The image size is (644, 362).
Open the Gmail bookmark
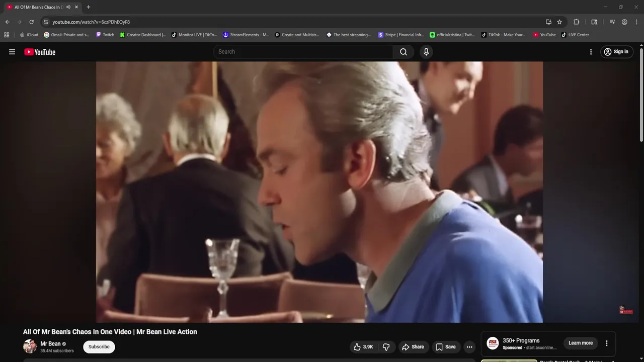pos(67,35)
